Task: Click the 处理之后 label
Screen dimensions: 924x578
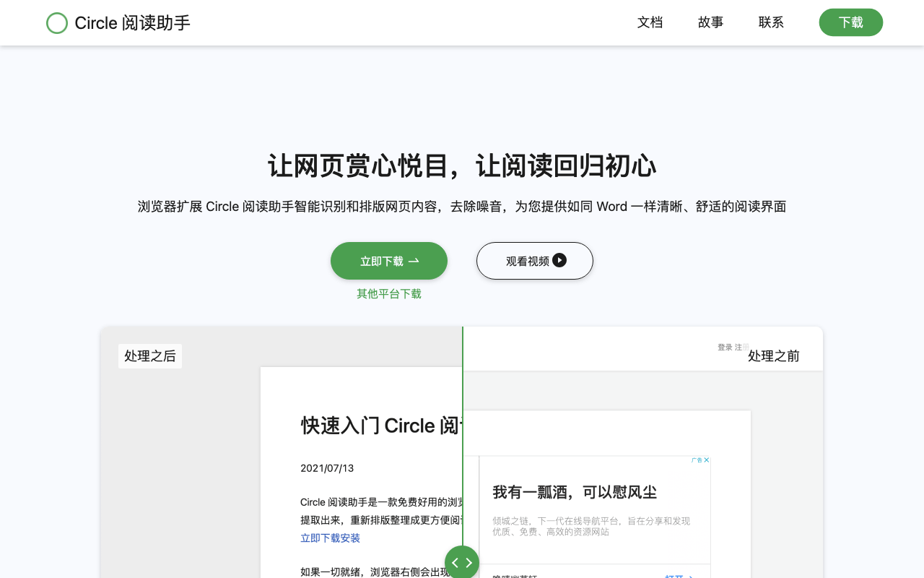Action: pos(150,356)
